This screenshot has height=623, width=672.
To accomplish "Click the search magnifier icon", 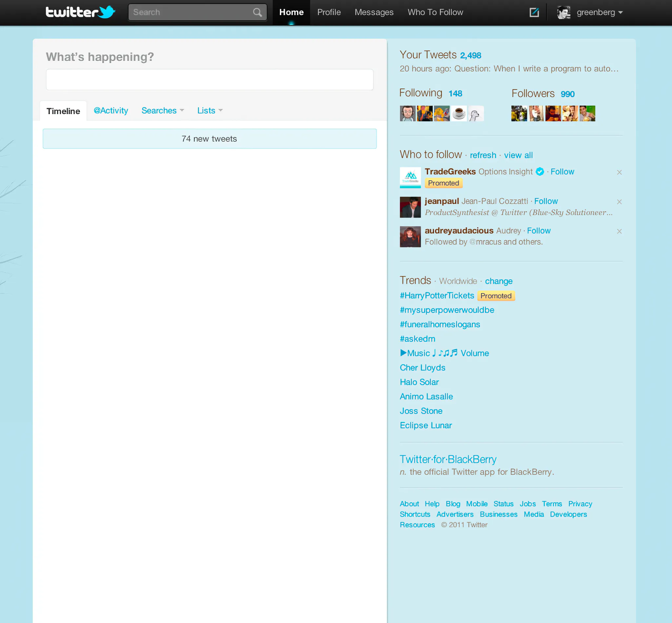I will click(257, 12).
